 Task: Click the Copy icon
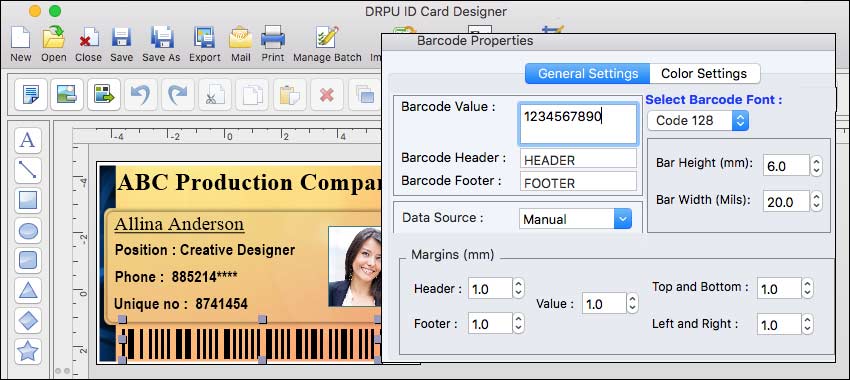(252, 95)
